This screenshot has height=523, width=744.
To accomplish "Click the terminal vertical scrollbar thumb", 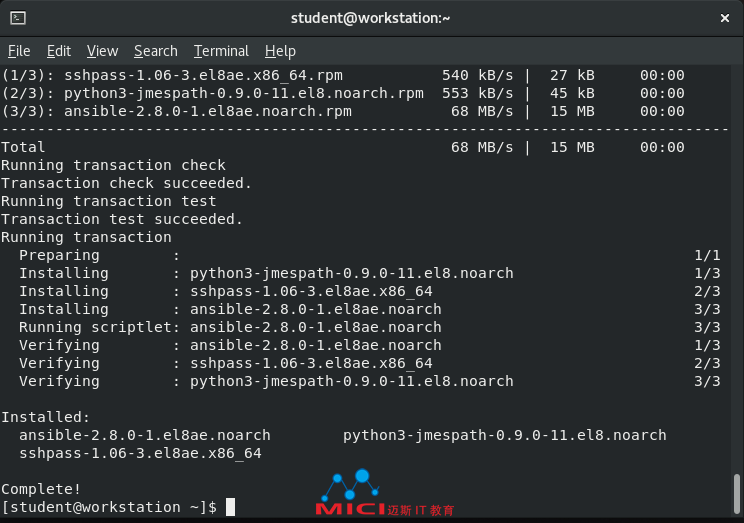I will [736, 493].
